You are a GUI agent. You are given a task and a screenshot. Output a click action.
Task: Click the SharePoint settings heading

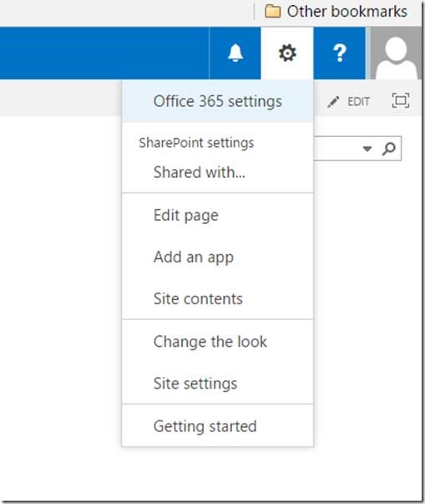(196, 143)
